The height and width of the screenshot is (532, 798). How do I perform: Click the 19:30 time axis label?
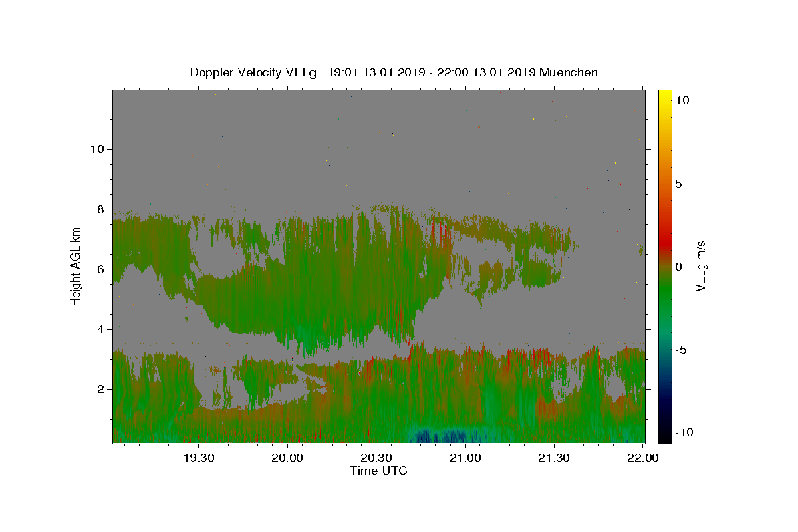pyautogui.click(x=198, y=458)
